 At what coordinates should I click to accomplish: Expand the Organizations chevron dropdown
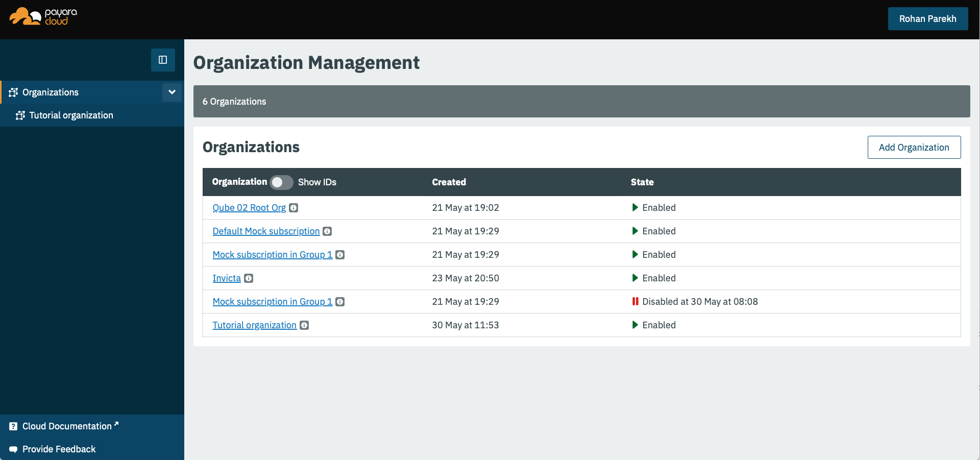[x=172, y=92]
